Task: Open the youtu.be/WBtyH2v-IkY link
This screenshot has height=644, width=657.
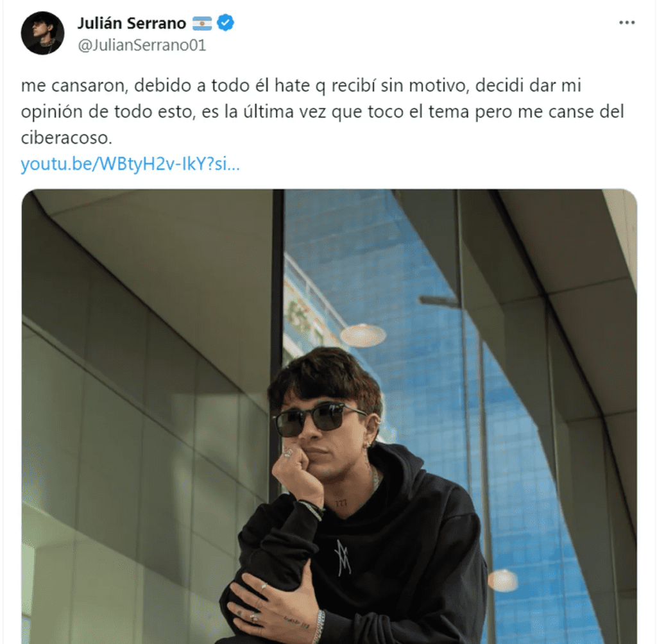Action: coord(130,164)
